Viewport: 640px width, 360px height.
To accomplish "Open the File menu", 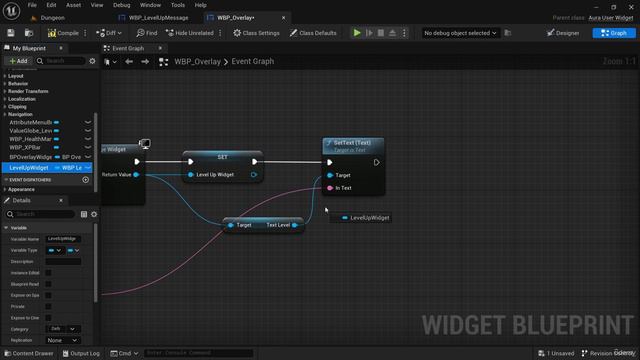I will pos(32,5).
